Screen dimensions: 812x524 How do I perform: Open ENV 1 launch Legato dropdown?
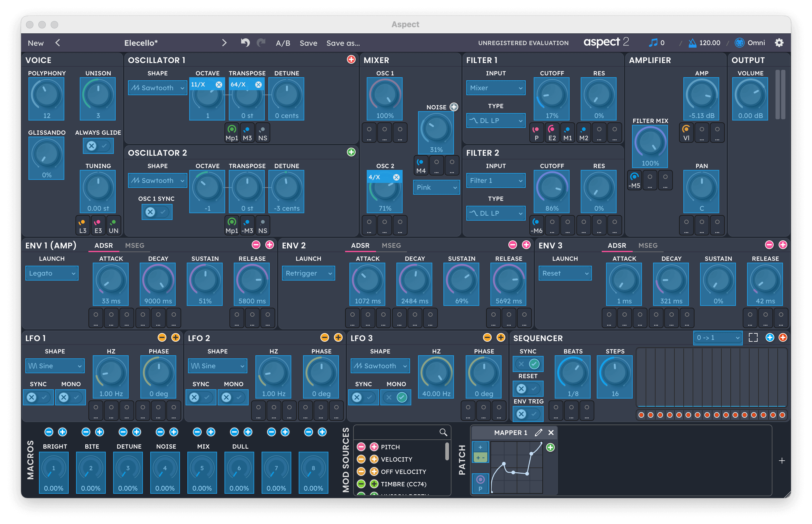[x=52, y=273]
